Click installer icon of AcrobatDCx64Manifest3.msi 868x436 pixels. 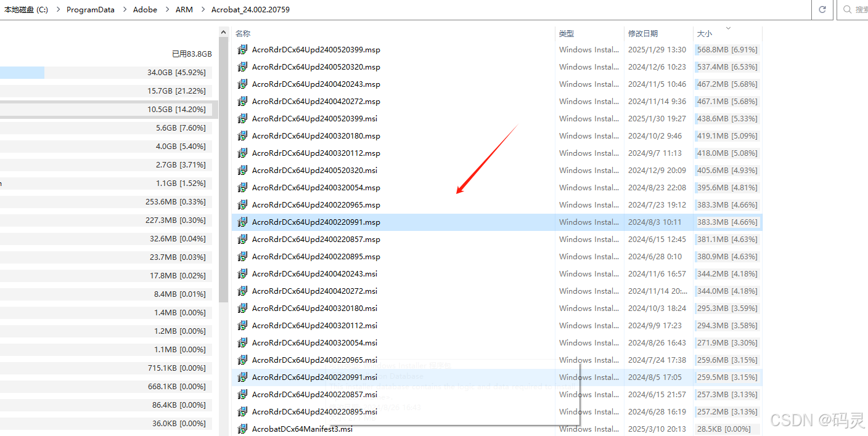click(x=243, y=429)
